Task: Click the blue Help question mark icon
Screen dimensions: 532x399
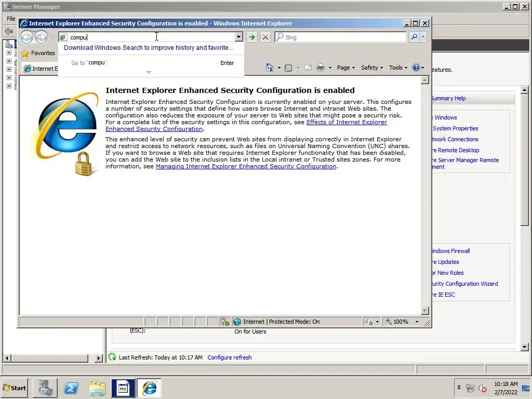Action: (x=416, y=68)
